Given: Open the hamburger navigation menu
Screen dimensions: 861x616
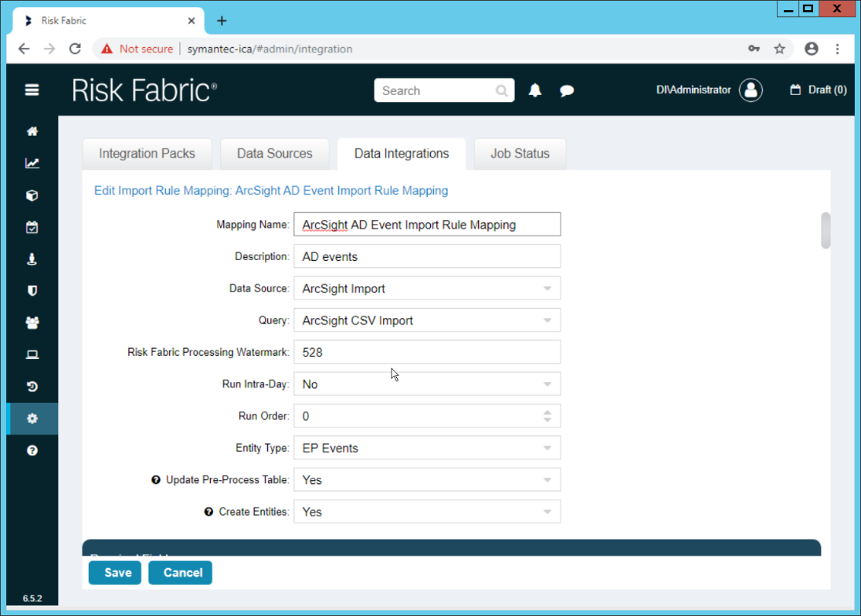Looking at the screenshot, I should 32,90.
